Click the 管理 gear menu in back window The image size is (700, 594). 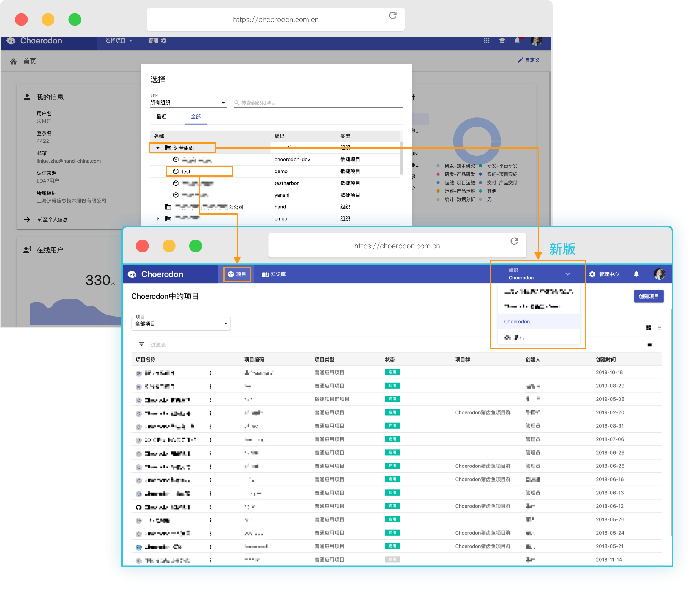click(x=157, y=41)
